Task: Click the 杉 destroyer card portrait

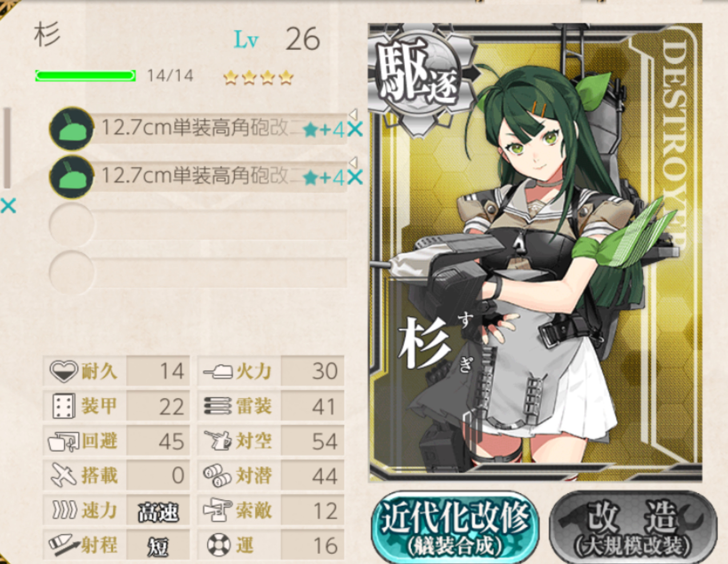Action: tap(535, 252)
